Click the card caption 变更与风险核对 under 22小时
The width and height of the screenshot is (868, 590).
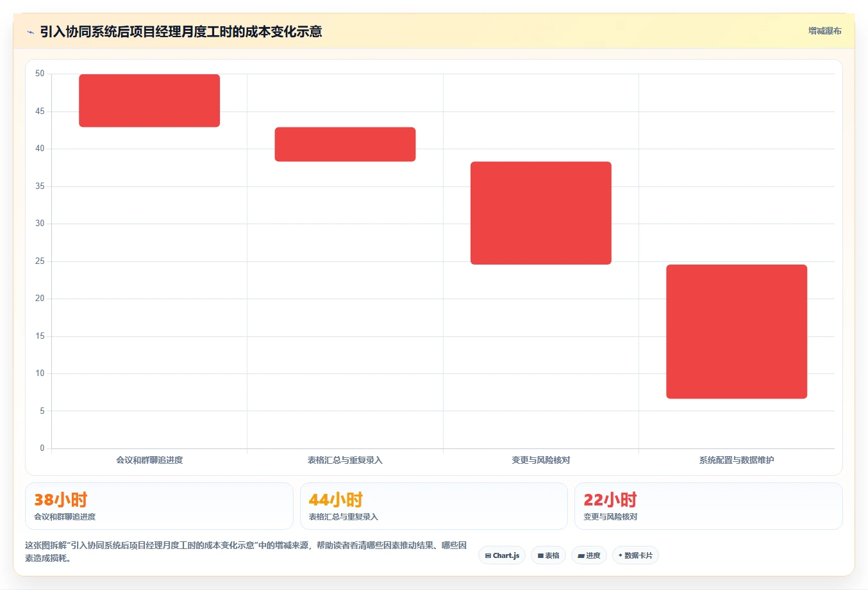click(x=610, y=517)
